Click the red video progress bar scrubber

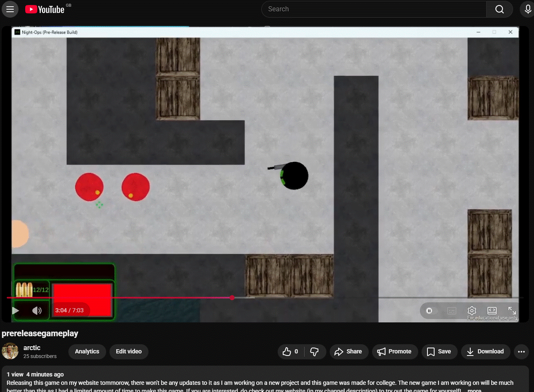(232, 298)
